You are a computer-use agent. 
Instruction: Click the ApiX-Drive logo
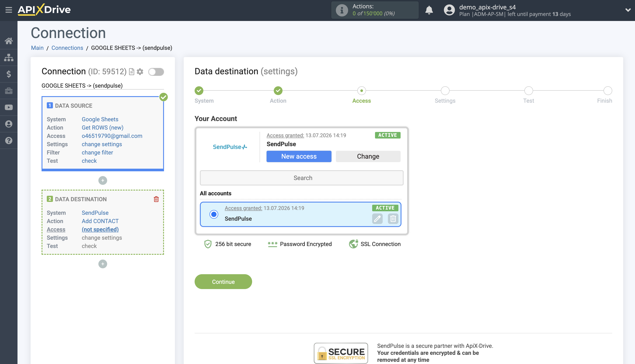(x=44, y=10)
